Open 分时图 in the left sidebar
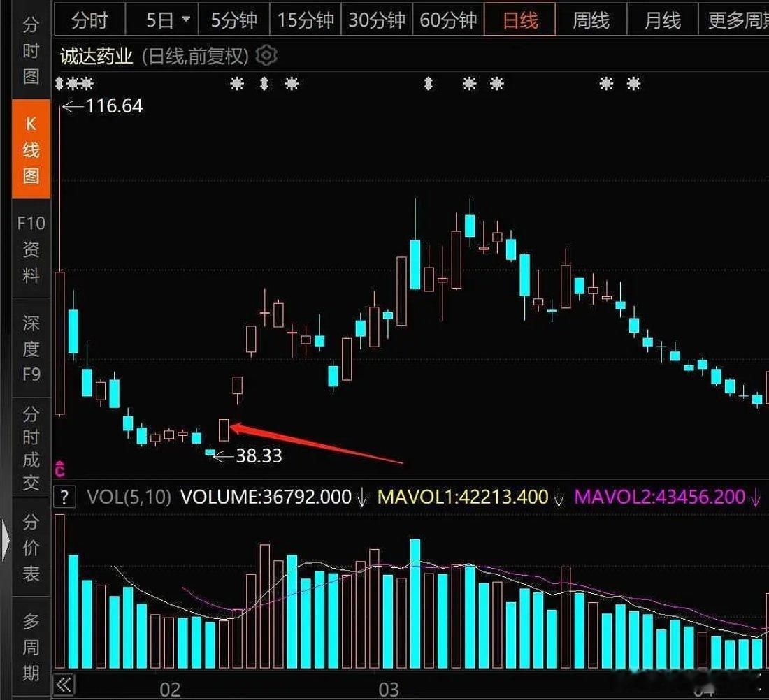769x700 pixels. [31, 50]
